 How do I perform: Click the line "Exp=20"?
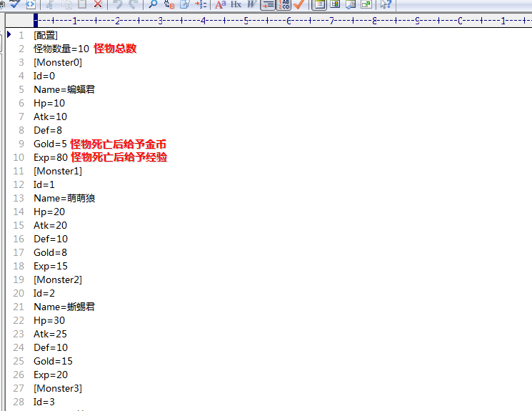[51, 375]
